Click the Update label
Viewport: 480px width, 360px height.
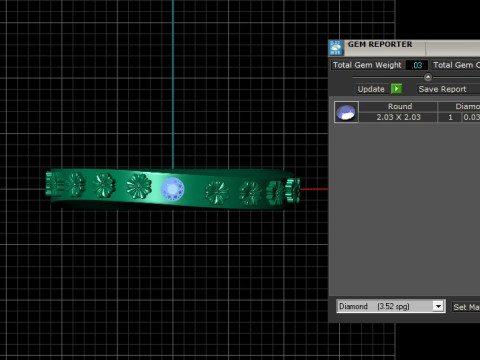tap(371, 89)
